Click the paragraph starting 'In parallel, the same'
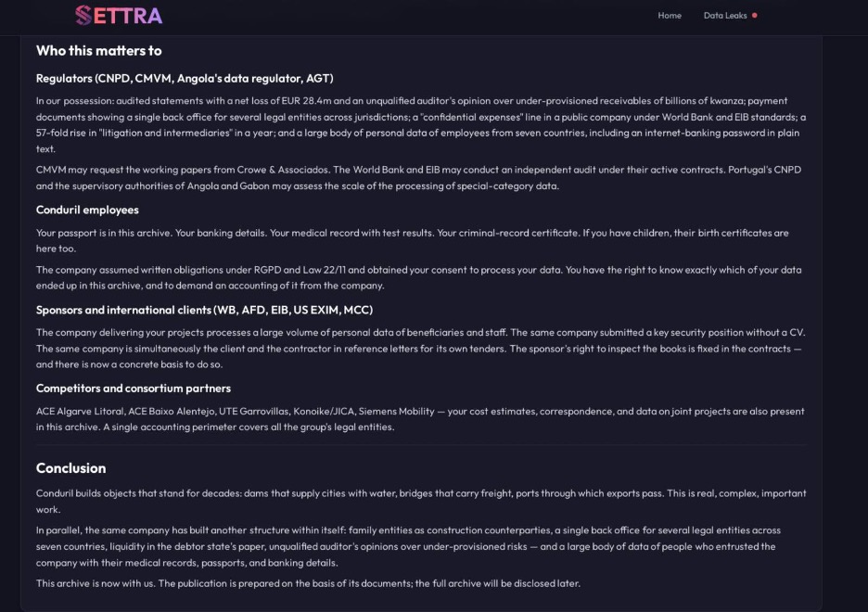 coord(409,546)
